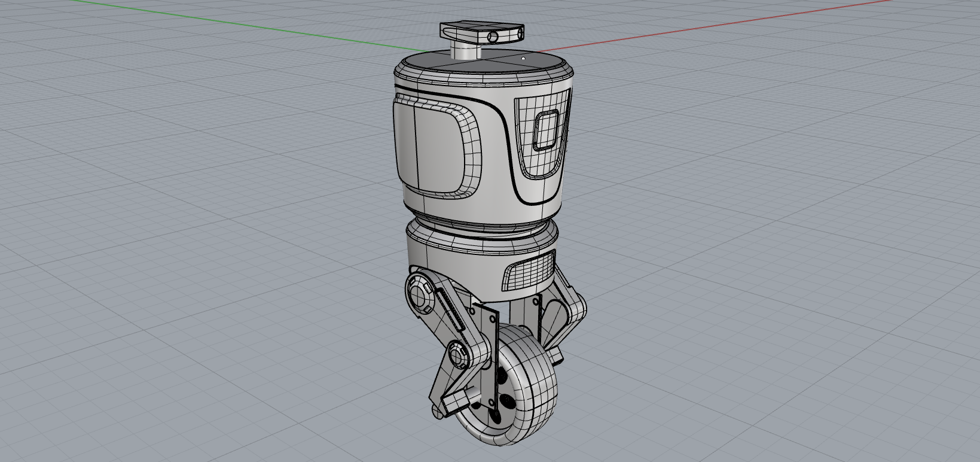
Task: Select the T-shaped sensor head on top
Action: [x=482, y=39]
